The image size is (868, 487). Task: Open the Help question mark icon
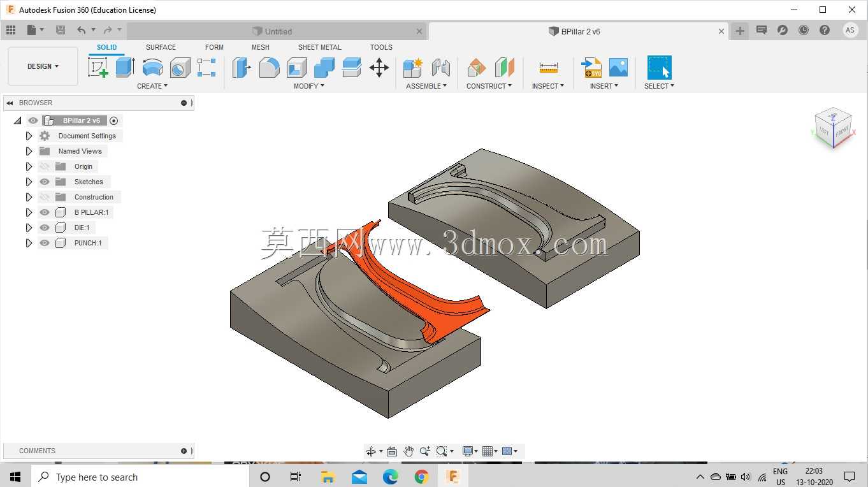(825, 30)
